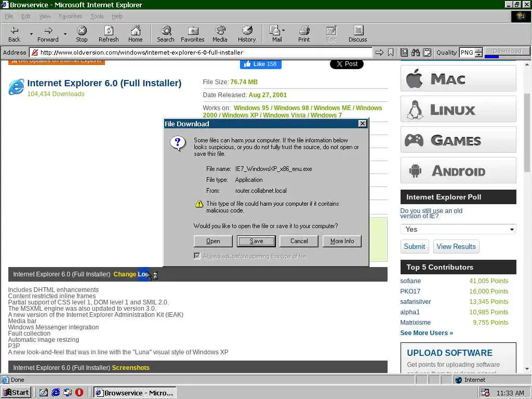Open the Favorites menu
Image resolution: width=532 pixels, height=399 pixels.
[x=70, y=16]
